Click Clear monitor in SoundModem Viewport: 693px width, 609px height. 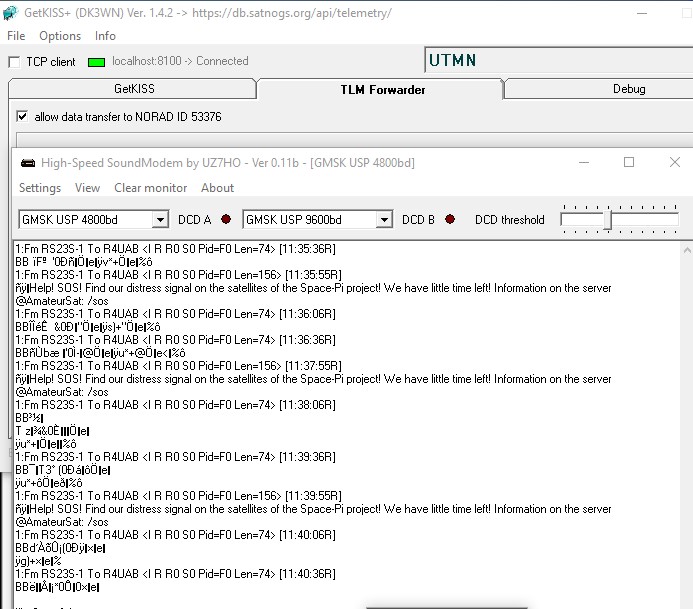point(151,188)
